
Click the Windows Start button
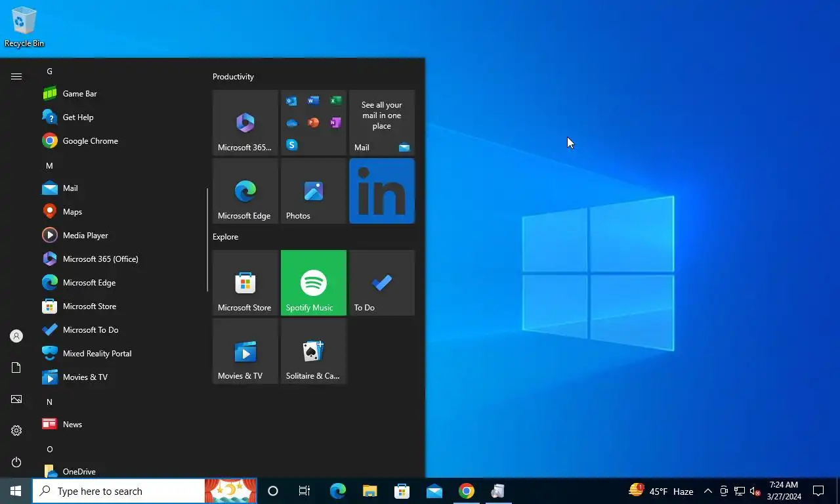pos(16,491)
